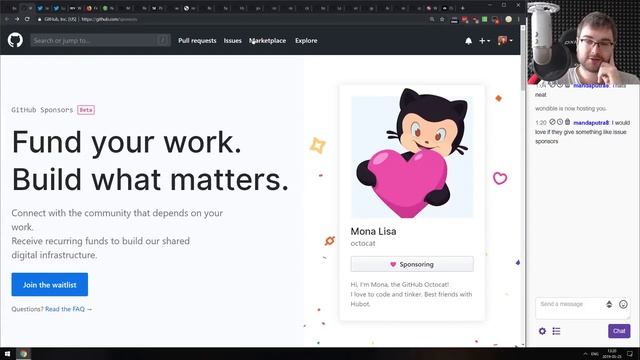Open the Windows action center icon

pyautogui.click(x=630, y=354)
